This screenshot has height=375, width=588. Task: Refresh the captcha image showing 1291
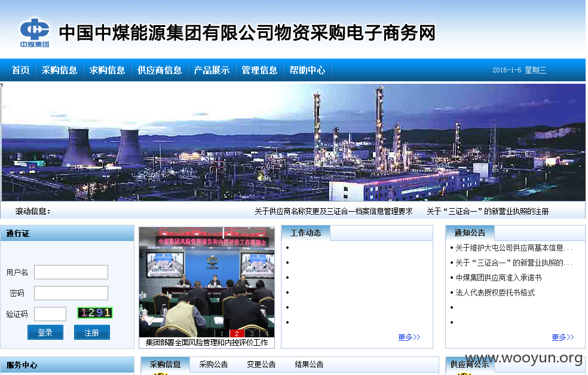point(95,313)
